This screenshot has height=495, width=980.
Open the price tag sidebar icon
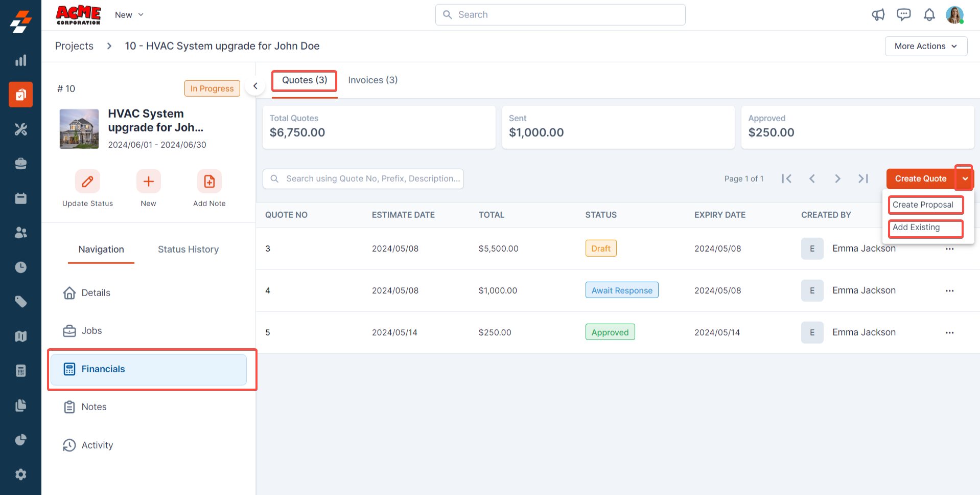pos(20,302)
